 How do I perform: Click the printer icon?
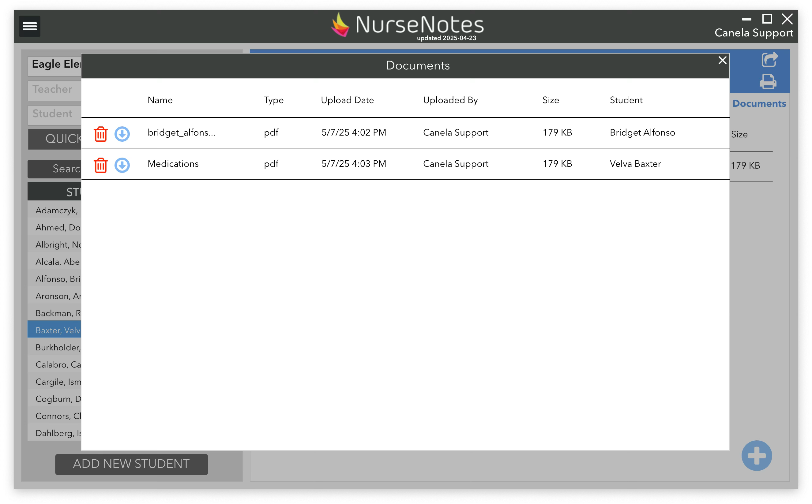(x=768, y=82)
